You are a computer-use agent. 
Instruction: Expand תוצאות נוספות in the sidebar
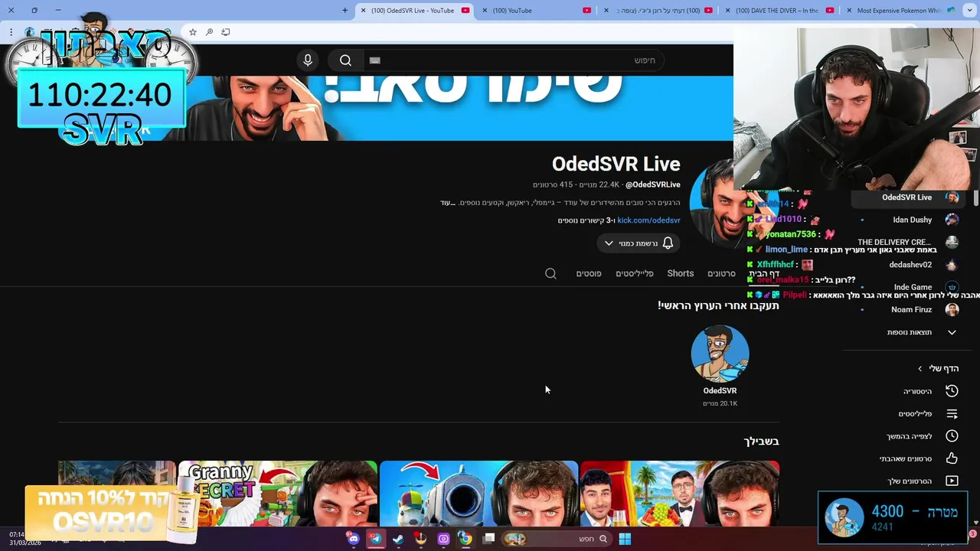tap(907, 332)
